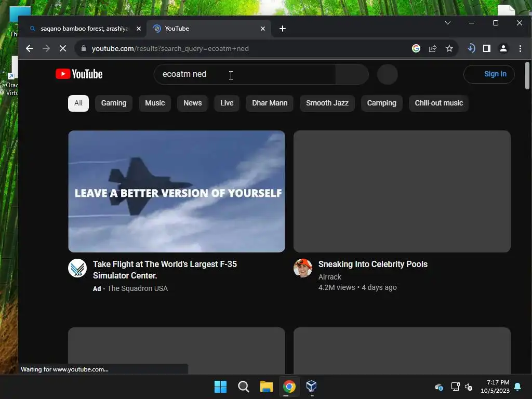Click The Squadron USA channel avatar
This screenshot has height=399, width=532.
click(77, 268)
